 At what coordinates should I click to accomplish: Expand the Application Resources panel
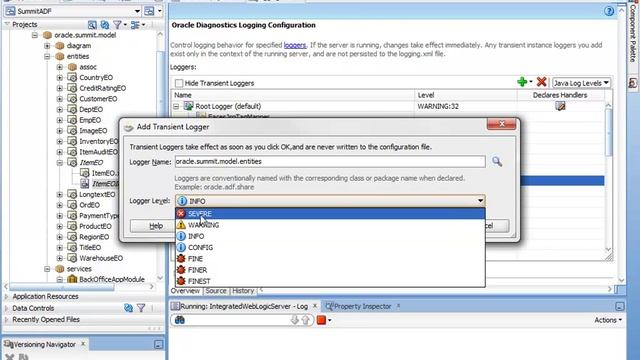point(6,296)
